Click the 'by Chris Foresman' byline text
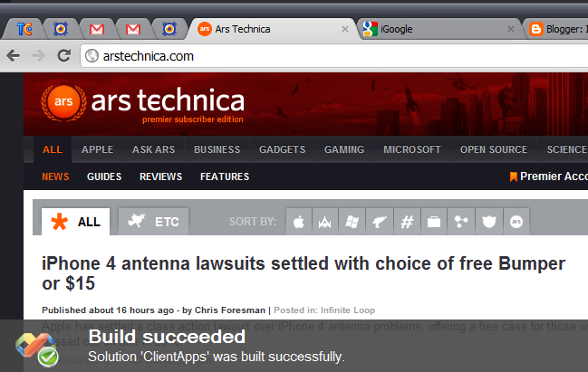Viewport: 588px width, 372px height. click(x=224, y=310)
